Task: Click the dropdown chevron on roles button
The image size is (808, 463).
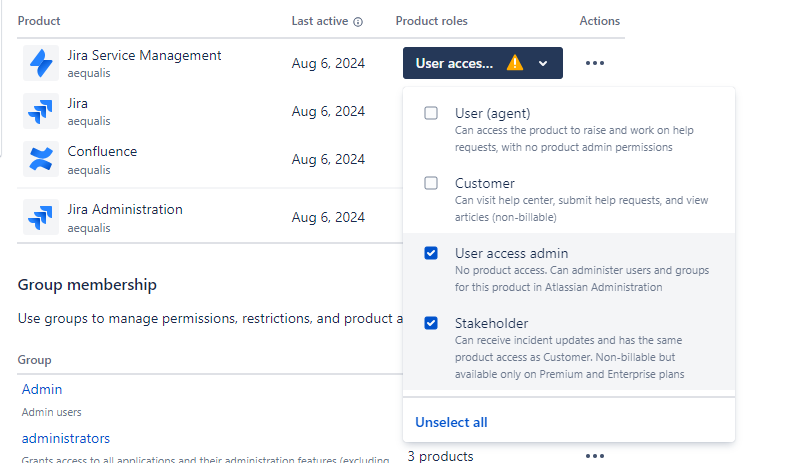Action: point(543,63)
